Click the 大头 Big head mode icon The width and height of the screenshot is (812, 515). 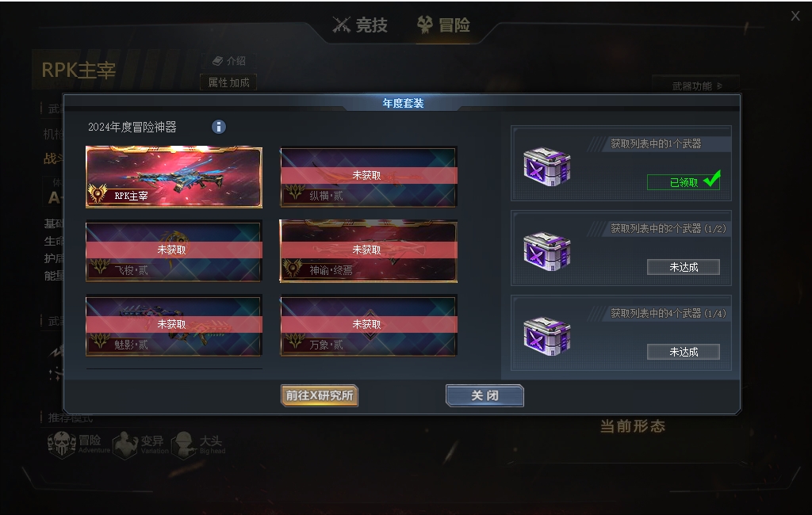click(183, 445)
